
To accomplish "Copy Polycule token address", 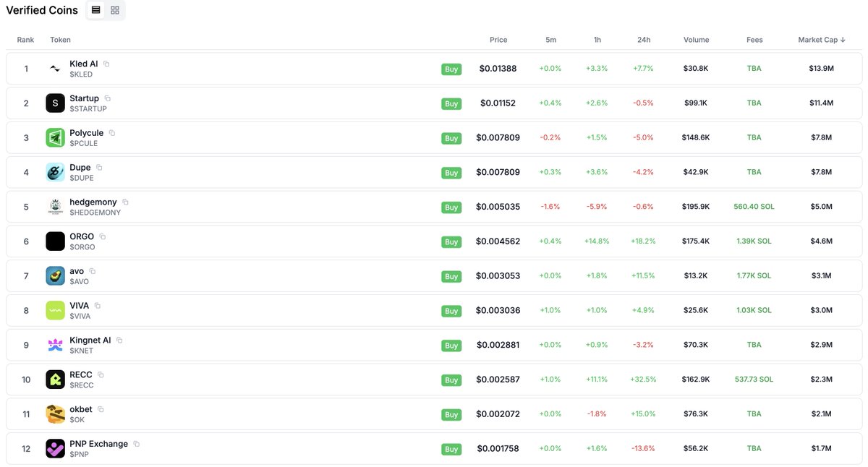I will coord(112,133).
